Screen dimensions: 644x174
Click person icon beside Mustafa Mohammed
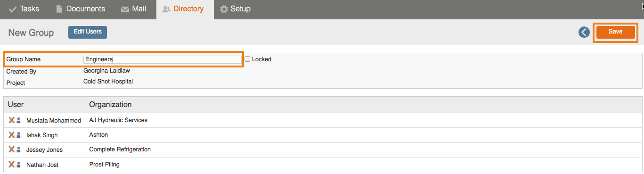[19, 121]
